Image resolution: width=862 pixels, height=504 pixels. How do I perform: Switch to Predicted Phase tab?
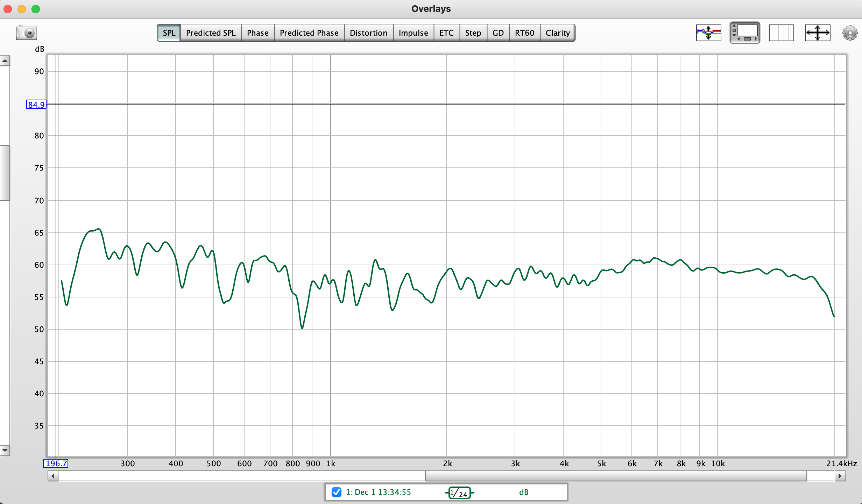point(309,33)
